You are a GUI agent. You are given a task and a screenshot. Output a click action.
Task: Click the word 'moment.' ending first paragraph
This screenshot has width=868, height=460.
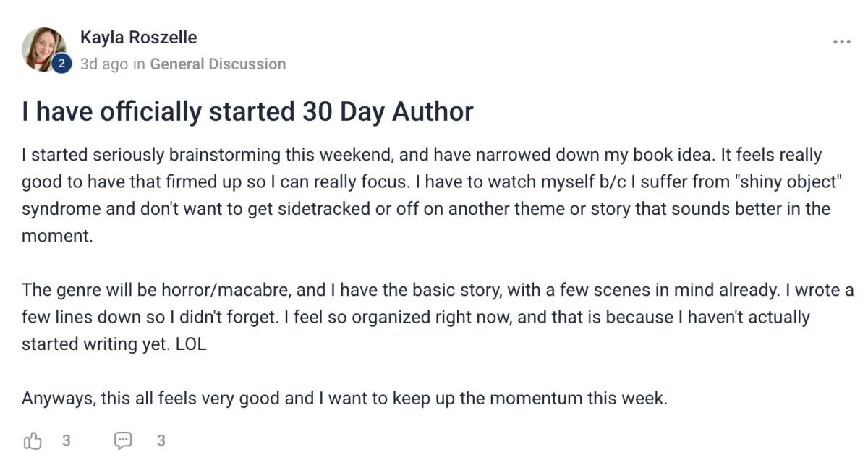point(57,236)
